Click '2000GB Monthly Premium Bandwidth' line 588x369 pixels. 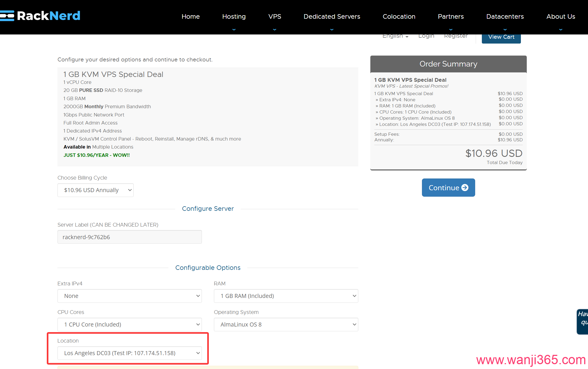click(x=107, y=107)
